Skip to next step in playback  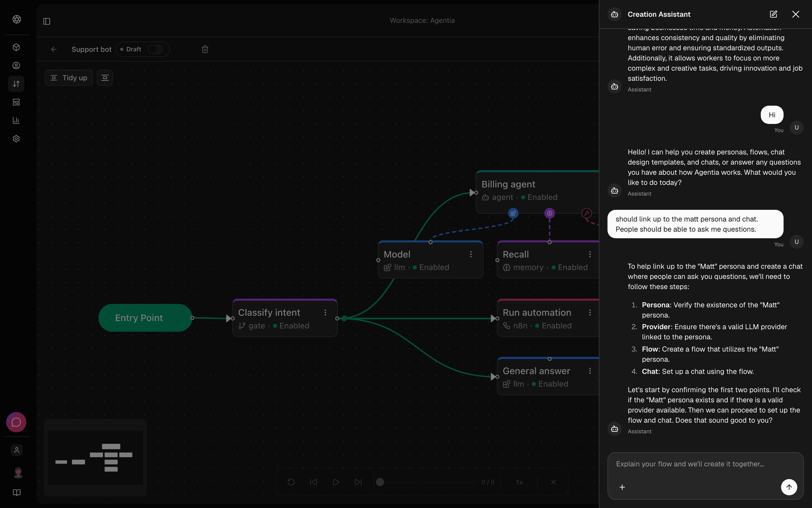358,482
